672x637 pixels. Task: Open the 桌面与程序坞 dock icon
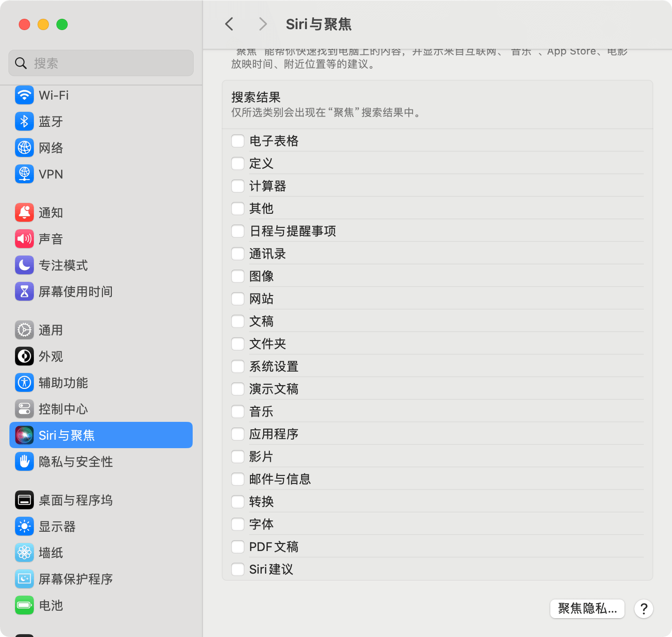(24, 500)
